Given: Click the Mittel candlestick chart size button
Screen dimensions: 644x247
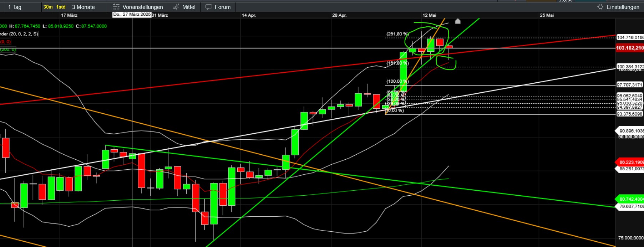Looking at the screenshot, I should coord(184,7).
